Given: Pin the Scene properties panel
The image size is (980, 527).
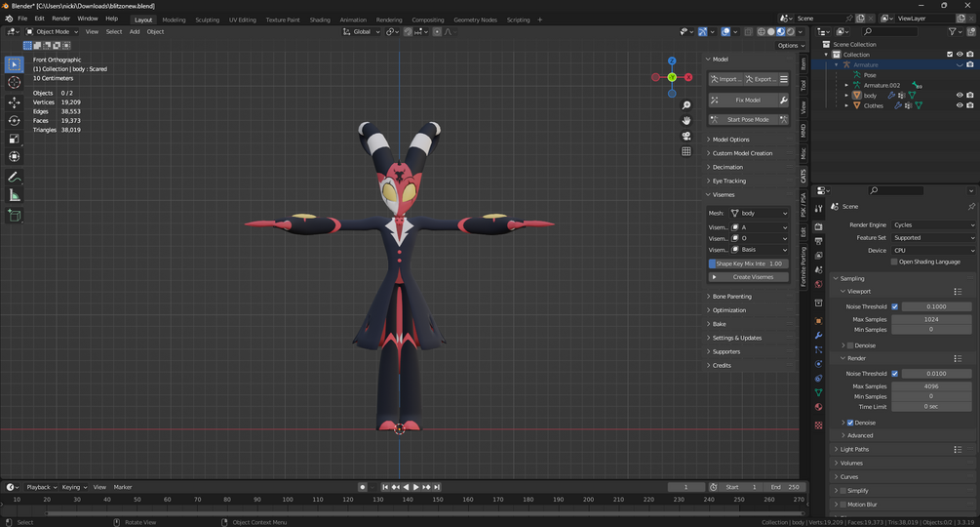Looking at the screenshot, I should pyautogui.click(x=971, y=206).
